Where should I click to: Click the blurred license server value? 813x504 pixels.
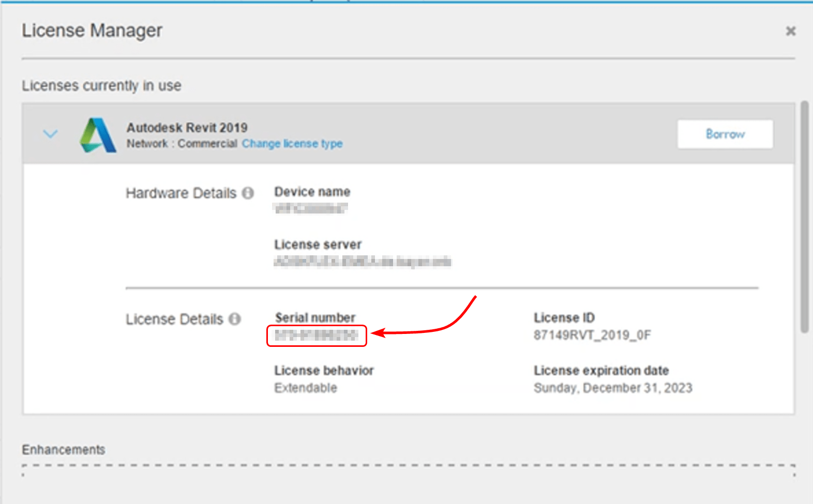tap(363, 262)
